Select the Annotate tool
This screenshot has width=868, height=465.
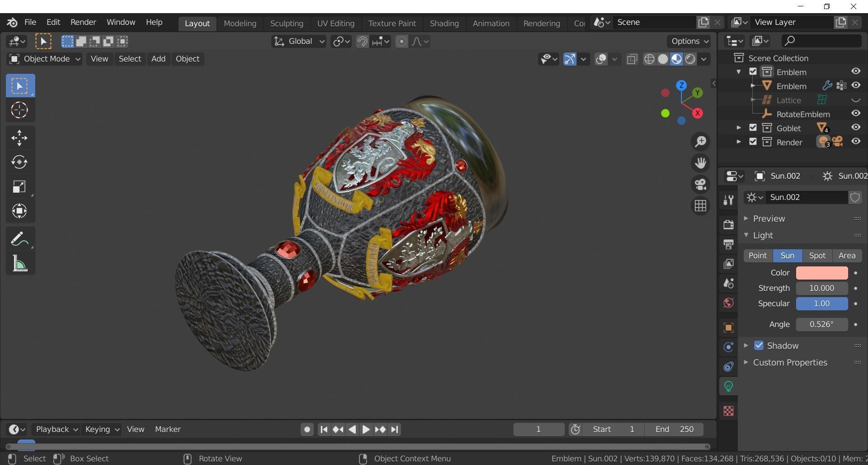19,239
